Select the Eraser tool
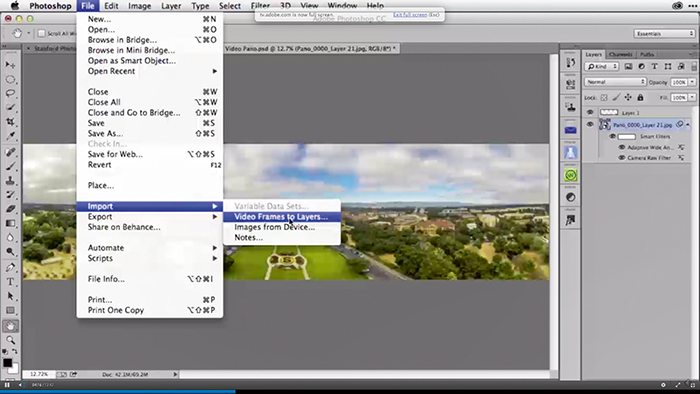The height and width of the screenshot is (394, 700). pos(10,209)
